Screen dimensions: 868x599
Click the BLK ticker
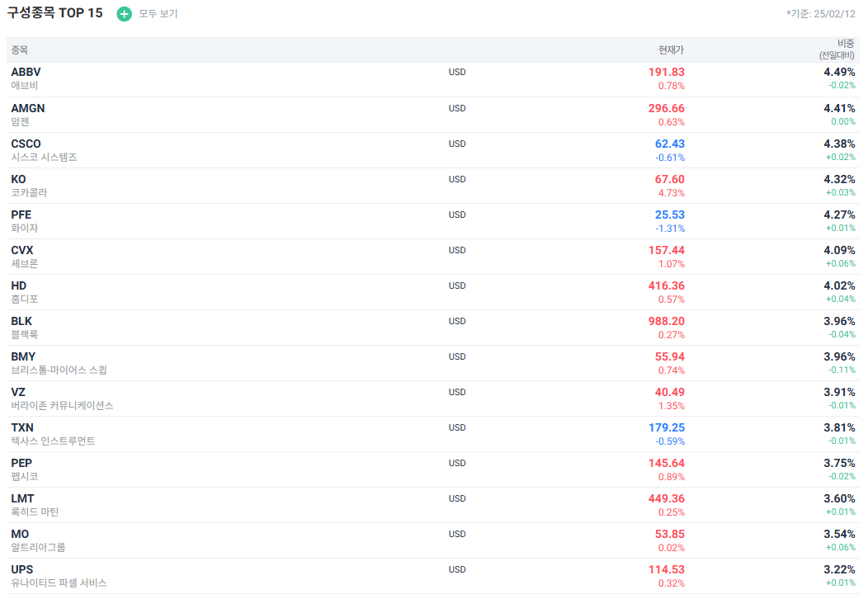click(21, 320)
